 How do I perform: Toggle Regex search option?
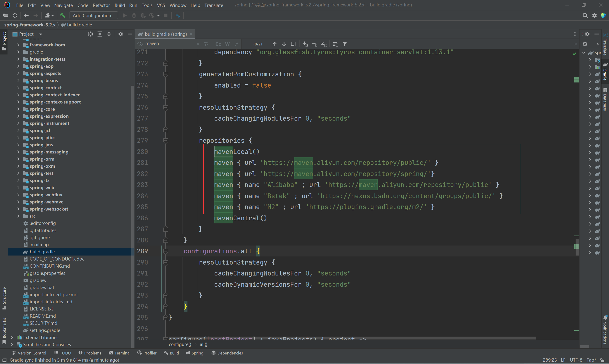pos(236,44)
